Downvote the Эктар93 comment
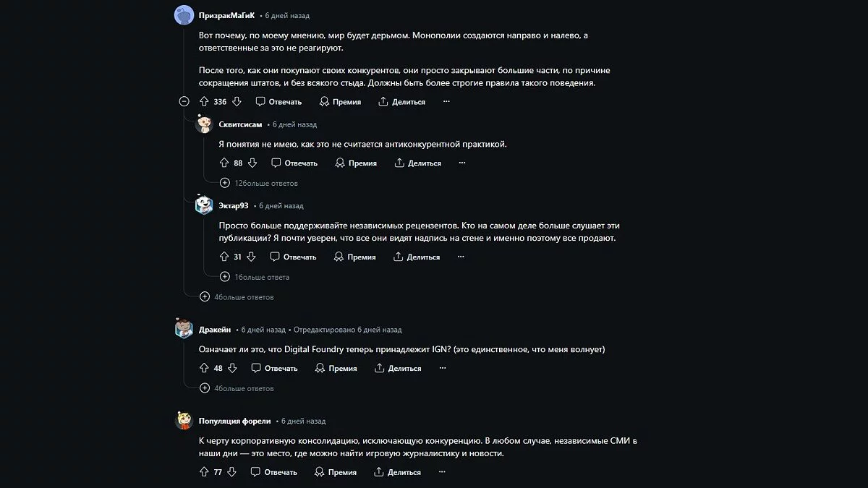The image size is (868, 488). [x=251, y=257]
